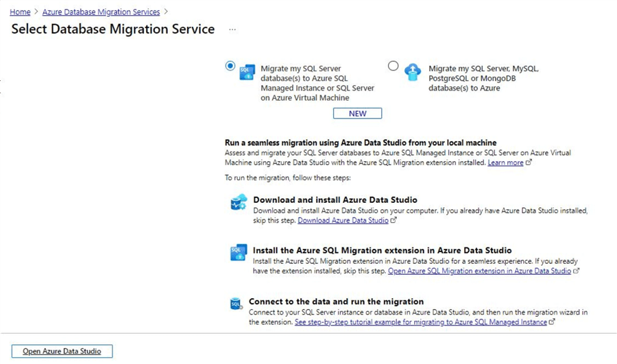Open the Download Azure Data Studio link

pyautogui.click(x=343, y=220)
